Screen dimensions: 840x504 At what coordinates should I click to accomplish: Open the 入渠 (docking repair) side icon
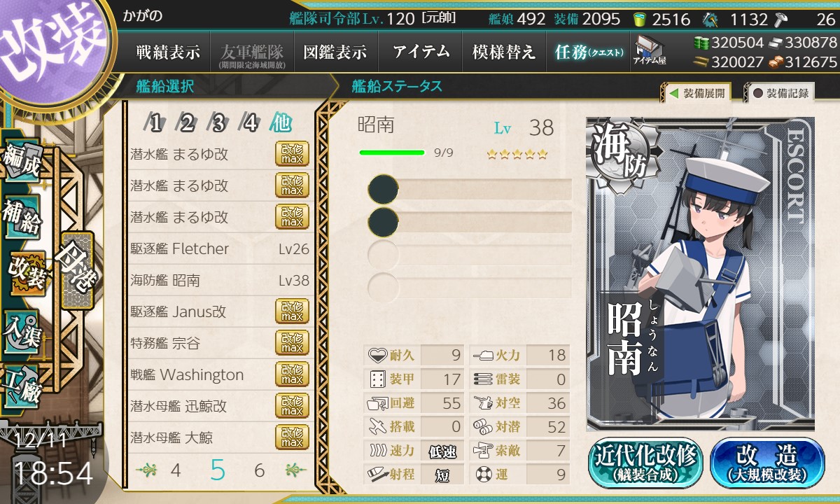pyautogui.click(x=22, y=328)
